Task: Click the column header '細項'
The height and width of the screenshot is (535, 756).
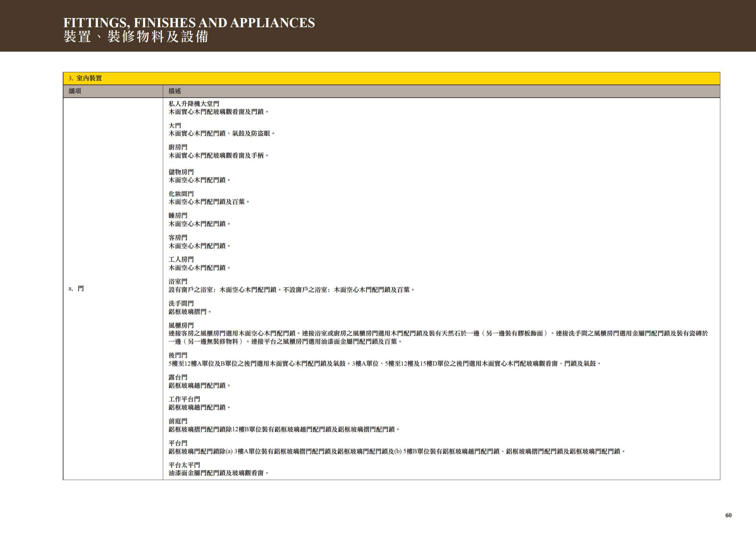Action: (75, 91)
